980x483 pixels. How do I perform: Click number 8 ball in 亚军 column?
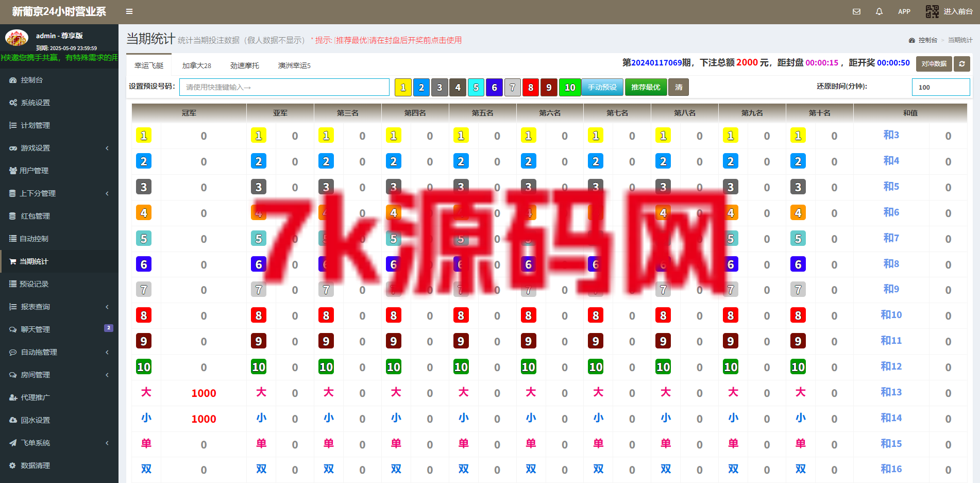point(259,315)
